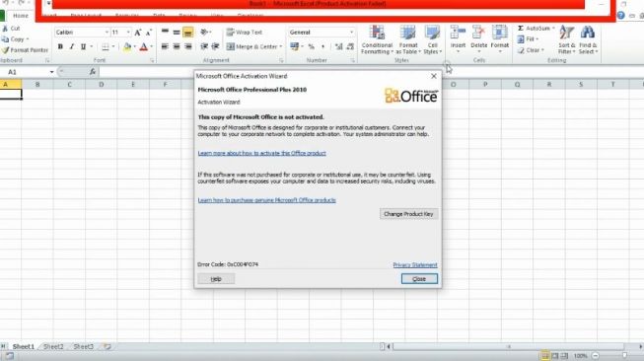Open link to purchase genuine Office products
The width and height of the screenshot is (644, 361).
pyautogui.click(x=267, y=200)
